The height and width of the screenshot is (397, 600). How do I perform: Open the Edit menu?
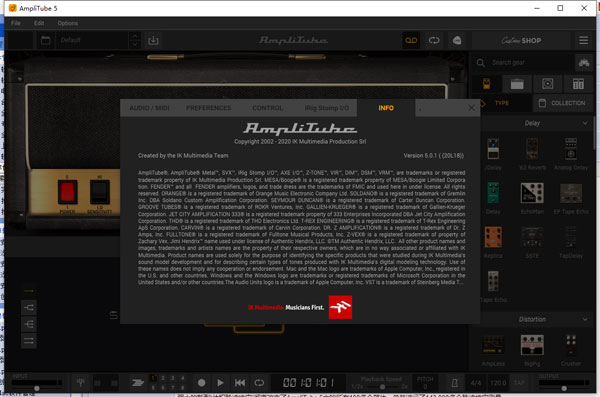[x=39, y=23]
